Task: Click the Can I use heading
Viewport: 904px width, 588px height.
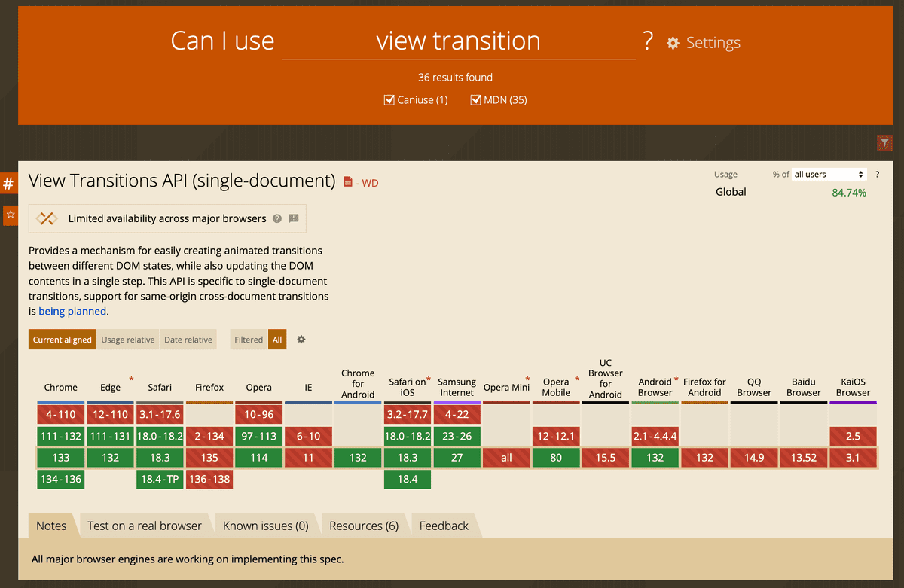Action: pyautogui.click(x=222, y=41)
